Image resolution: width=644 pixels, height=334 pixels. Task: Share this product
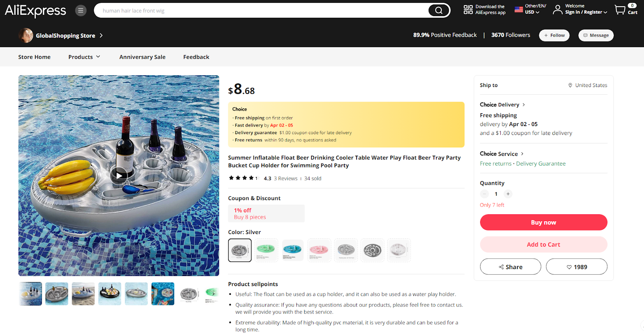[x=510, y=267]
